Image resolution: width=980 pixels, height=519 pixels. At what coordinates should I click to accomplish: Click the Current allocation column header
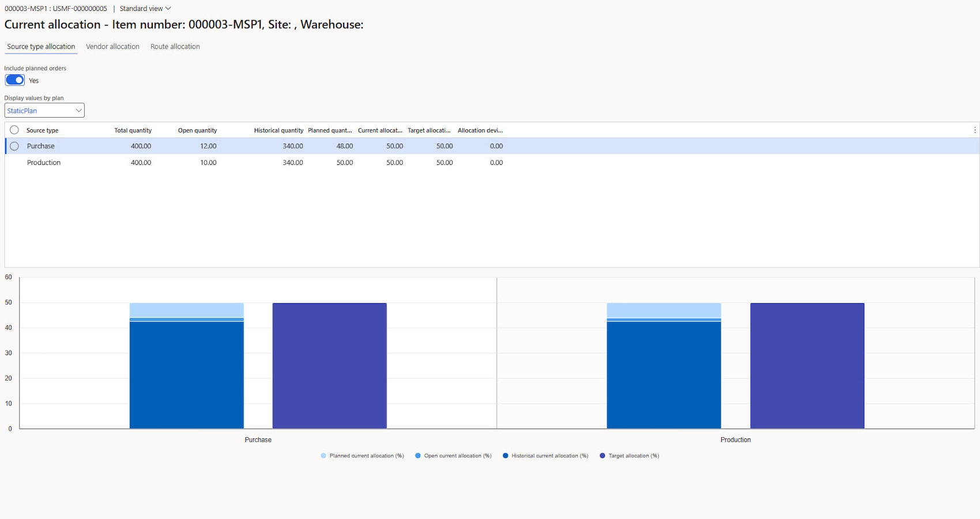pos(380,130)
